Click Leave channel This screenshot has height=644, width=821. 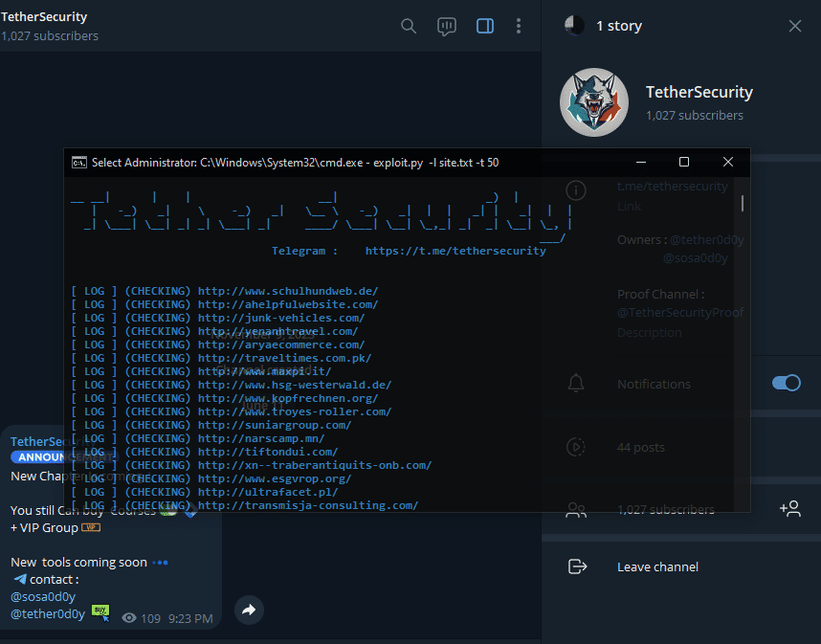click(657, 567)
